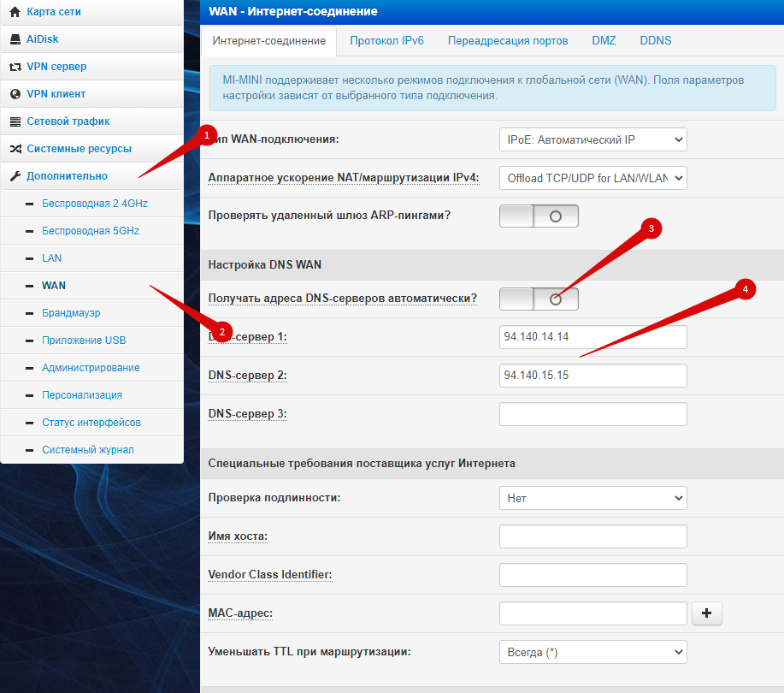Open the Аппаратное ускорение NAT dropdown

(x=593, y=178)
